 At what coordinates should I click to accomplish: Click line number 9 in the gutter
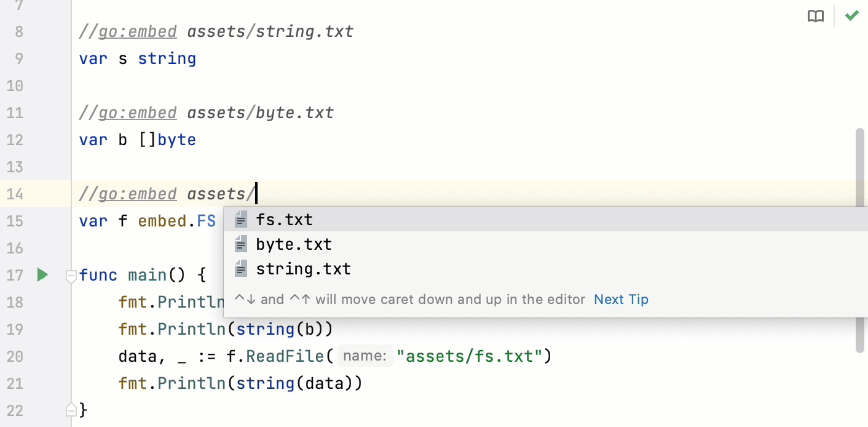(18, 58)
